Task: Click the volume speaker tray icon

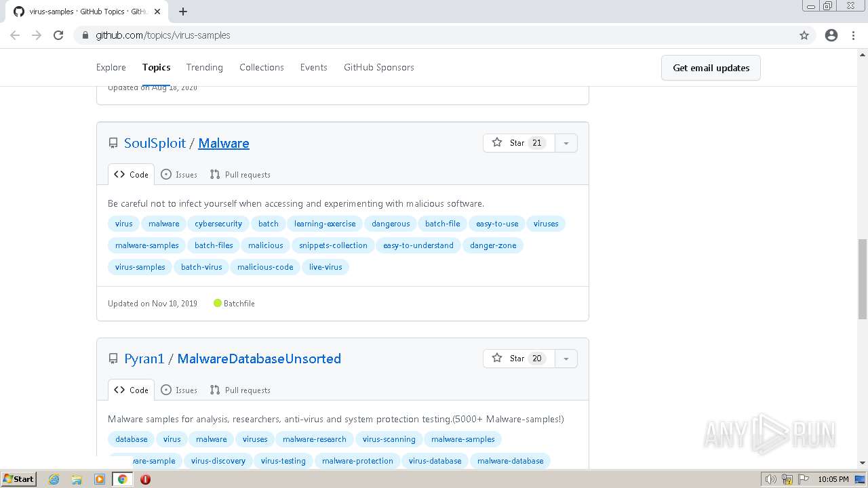Action: [771, 479]
